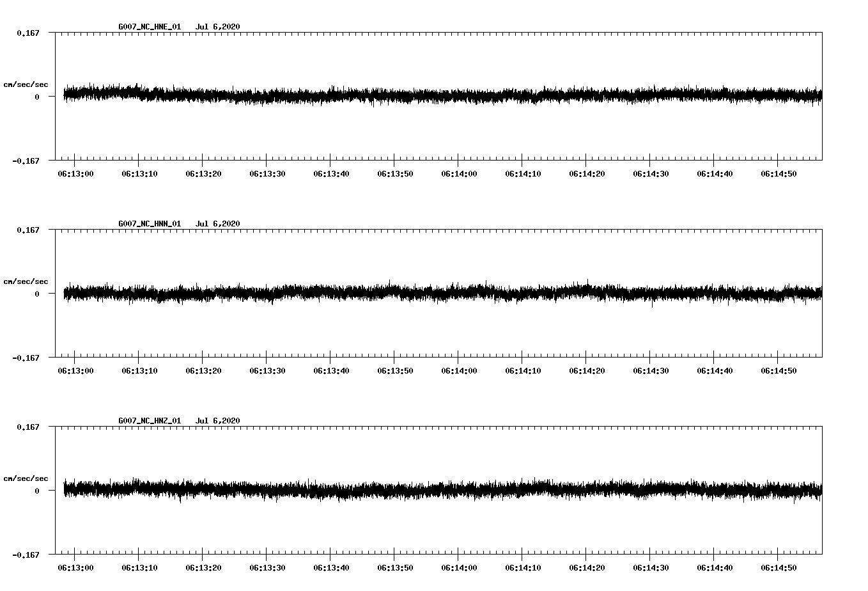Click the G007_NC_HNE_01 channel title
Screen dimensions: 868x591
(x=150, y=27)
